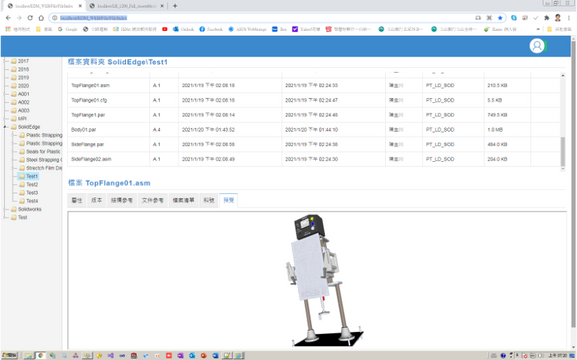Select the SideFlange02.asm file row
The height and width of the screenshot is (360, 577).
(x=314, y=159)
